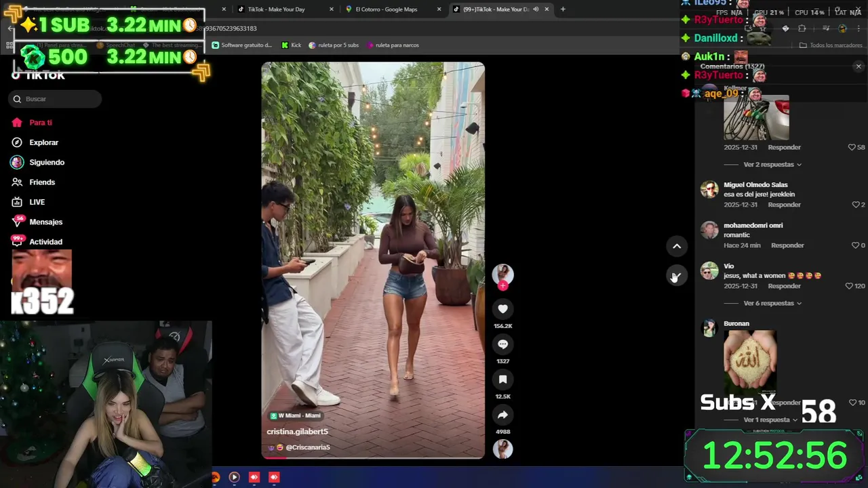868x488 pixels.
Task: Expand Ver 6 respuestas under Vio's comment
Action: (x=772, y=303)
